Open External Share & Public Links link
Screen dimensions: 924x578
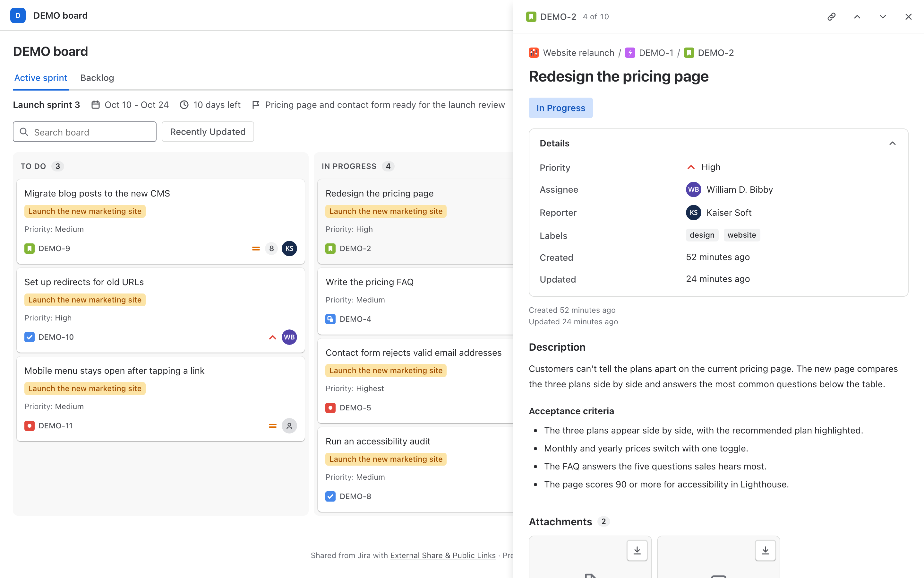click(x=443, y=556)
